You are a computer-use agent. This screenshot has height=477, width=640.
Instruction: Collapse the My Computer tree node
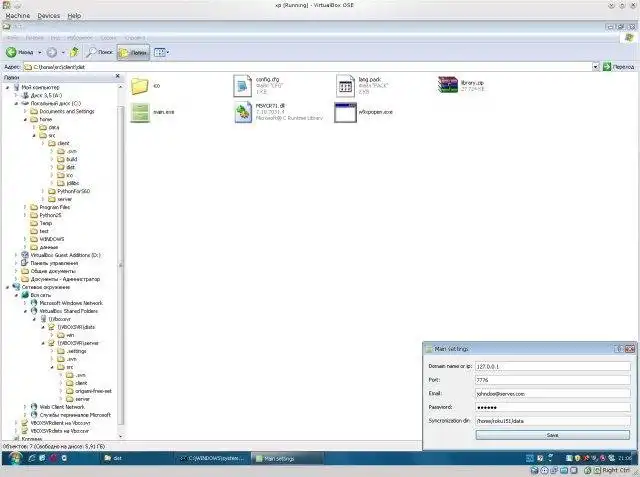click(7, 87)
